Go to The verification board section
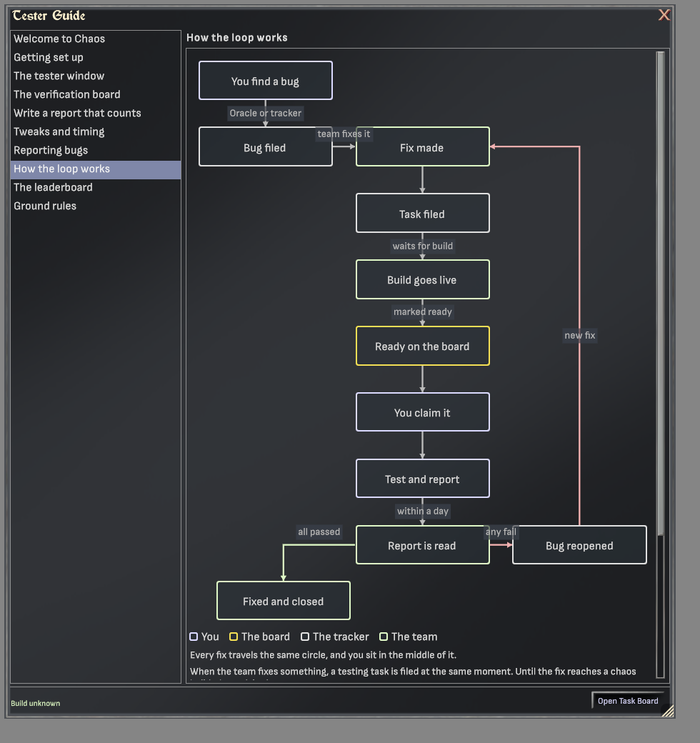700x743 pixels. pos(96,94)
